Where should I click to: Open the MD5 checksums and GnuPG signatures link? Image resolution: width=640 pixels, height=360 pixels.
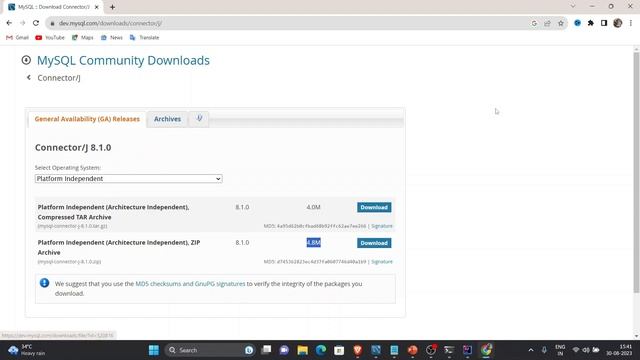pos(190,284)
